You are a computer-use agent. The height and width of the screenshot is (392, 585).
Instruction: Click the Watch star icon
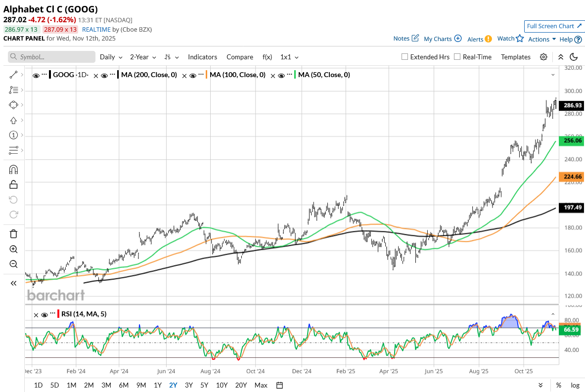[x=520, y=39]
